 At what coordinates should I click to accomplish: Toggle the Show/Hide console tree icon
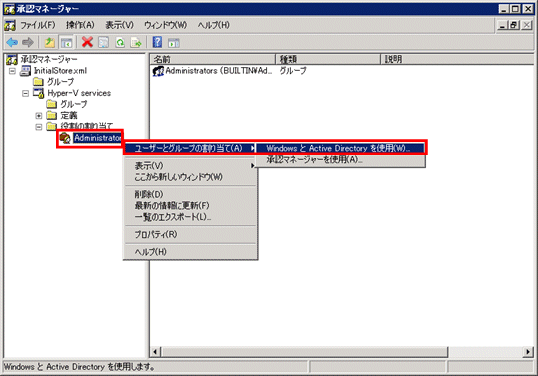point(67,43)
